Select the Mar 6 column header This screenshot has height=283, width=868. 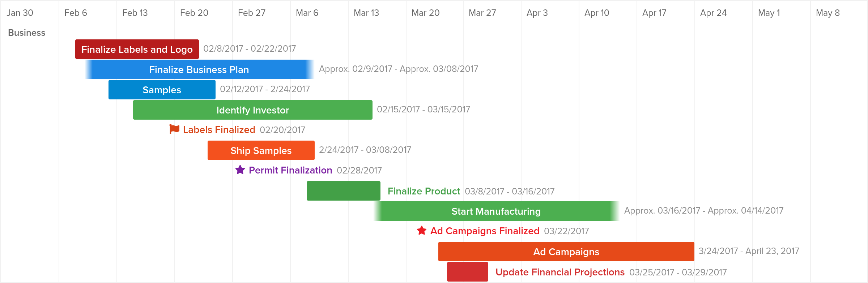click(x=307, y=13)
